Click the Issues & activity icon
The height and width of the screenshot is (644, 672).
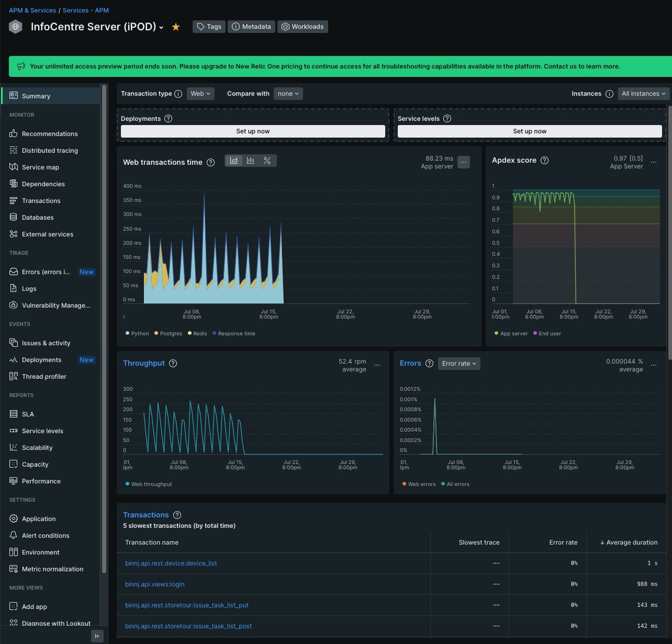(14, 343)
